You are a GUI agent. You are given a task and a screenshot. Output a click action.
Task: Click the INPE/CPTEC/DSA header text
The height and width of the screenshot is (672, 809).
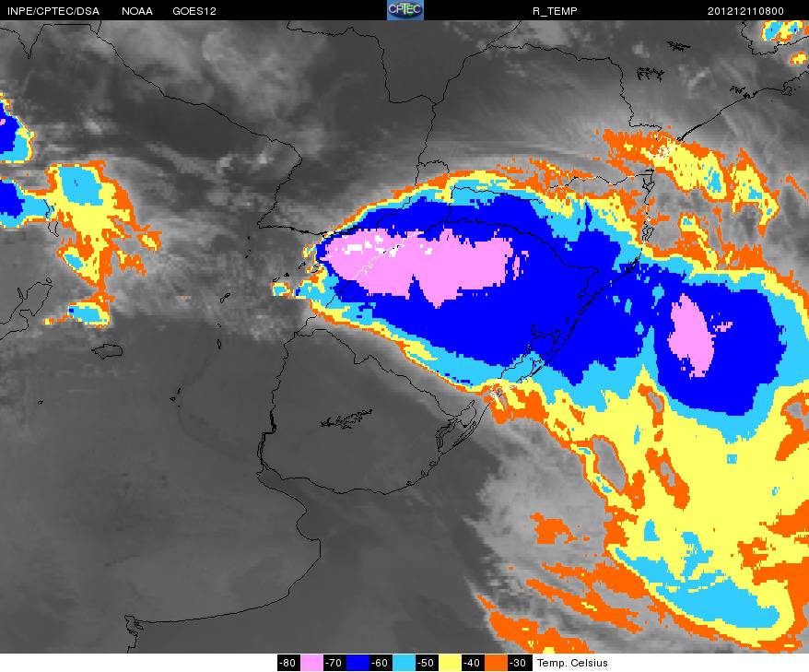(x=53, y=11)
